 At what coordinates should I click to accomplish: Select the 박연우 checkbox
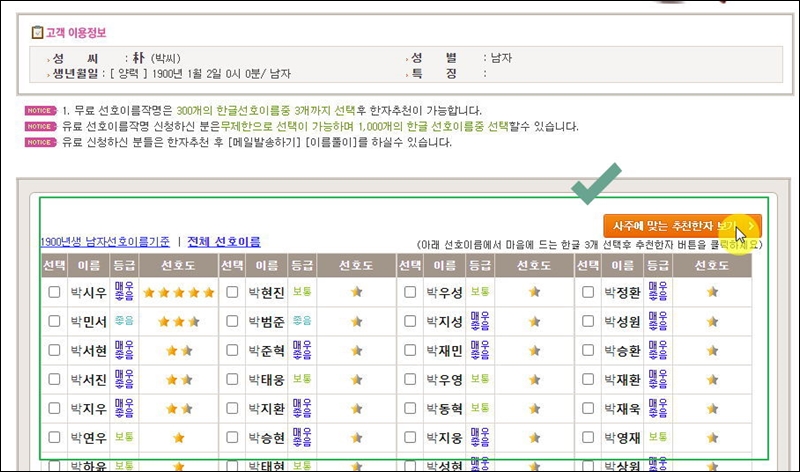point(54,437)
